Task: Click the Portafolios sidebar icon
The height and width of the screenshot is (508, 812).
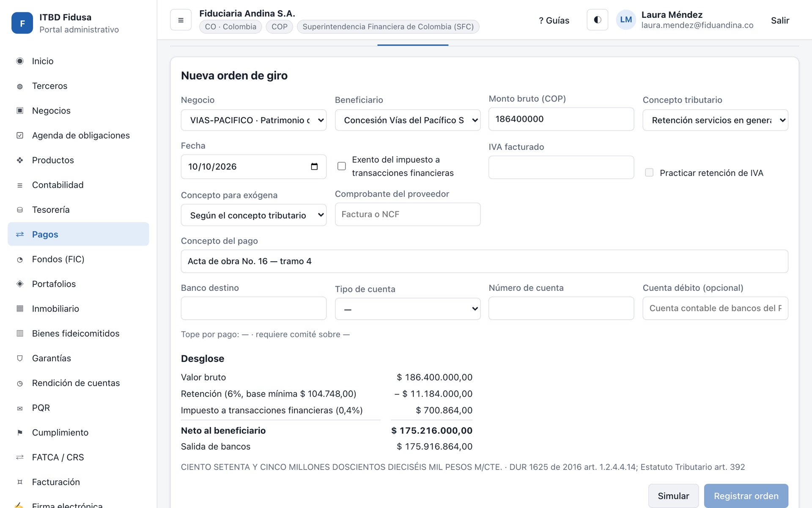Action: (x=20, y=284)
